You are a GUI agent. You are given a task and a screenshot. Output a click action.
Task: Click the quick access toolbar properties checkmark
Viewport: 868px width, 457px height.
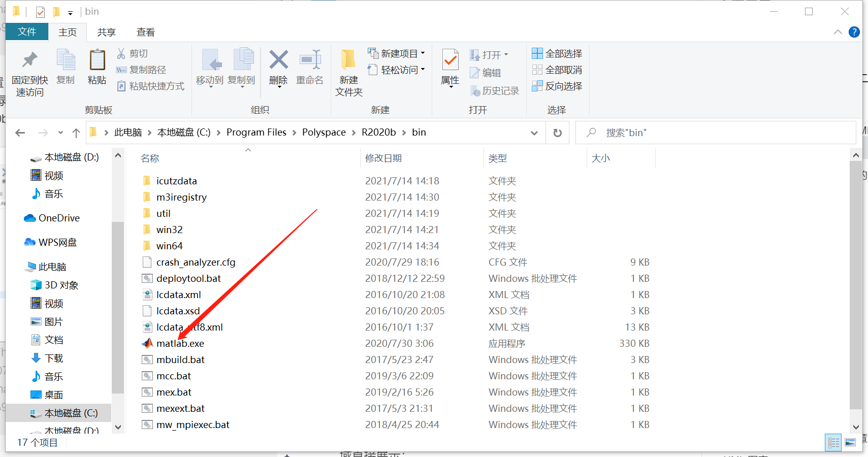click(x=41, y=12)
